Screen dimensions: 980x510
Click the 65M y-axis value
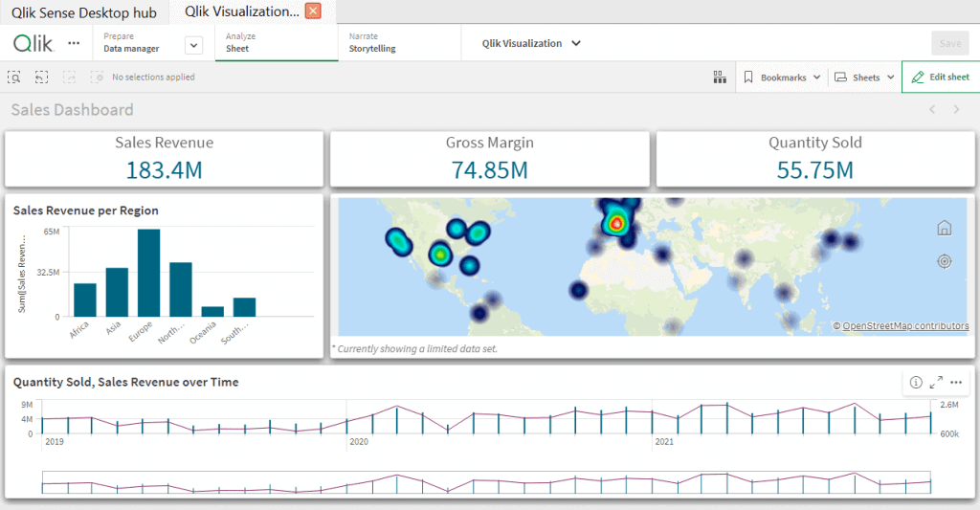click(52, 232)
